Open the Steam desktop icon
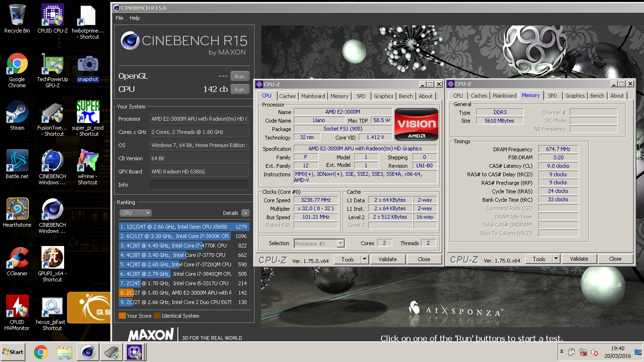The width and height of the screenshot is (644, 362). click(17, 115)
